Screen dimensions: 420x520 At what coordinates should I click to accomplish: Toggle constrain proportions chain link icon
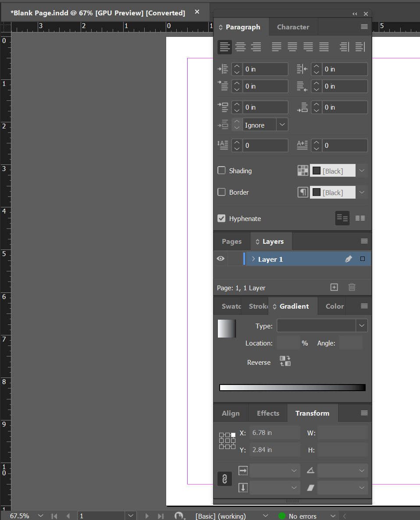[x=224, y=479]
